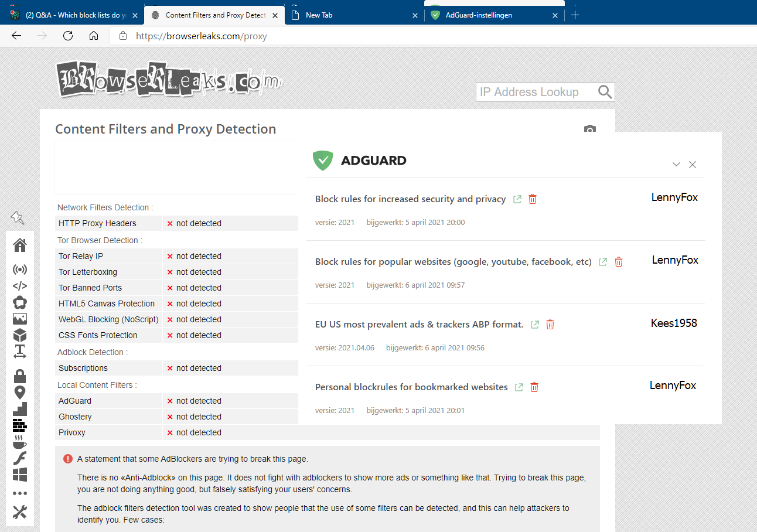
Task: Open link for 'Personal blockrules for bookmarked websites'
Action: (519, 387)
